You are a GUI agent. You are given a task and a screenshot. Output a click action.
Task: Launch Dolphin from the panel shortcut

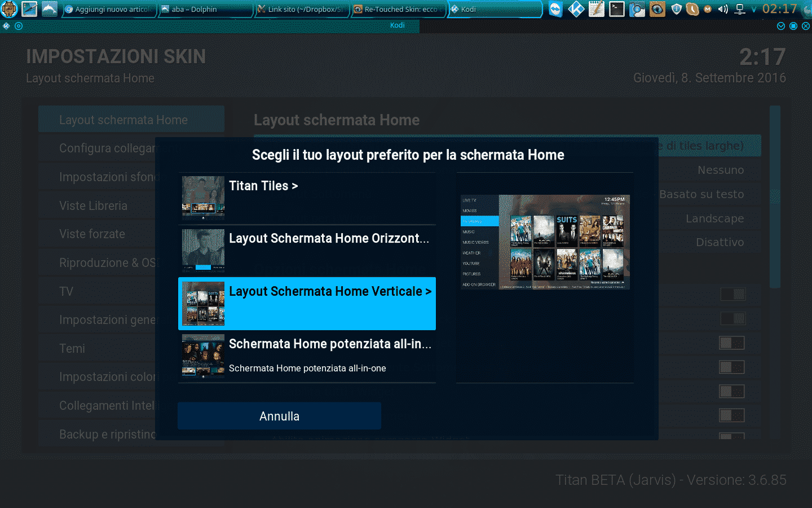50,9
